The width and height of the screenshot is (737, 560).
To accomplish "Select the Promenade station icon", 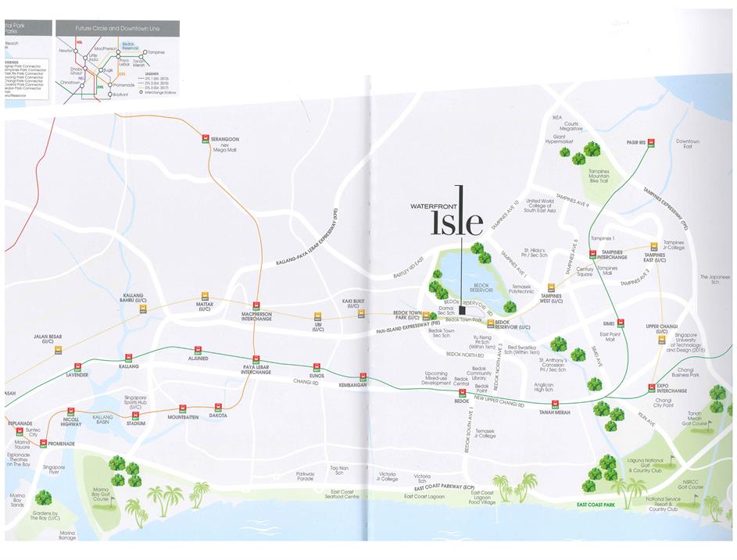I will pyautogui.click(x=43, y=444).
